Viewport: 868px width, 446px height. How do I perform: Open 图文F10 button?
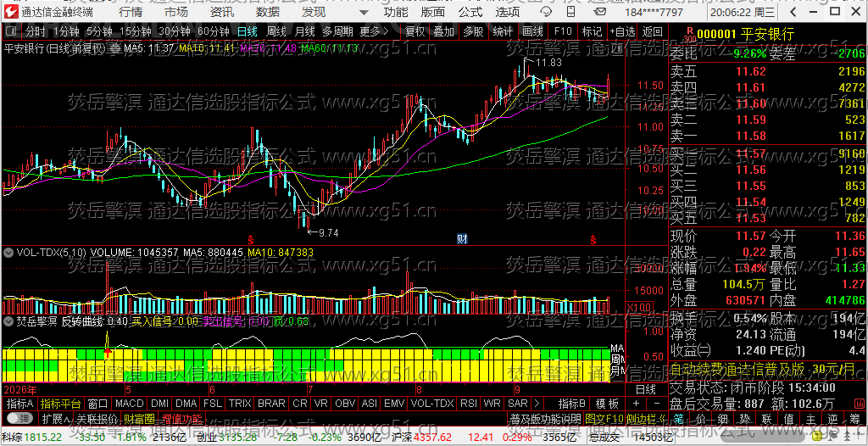click(604, 417)
